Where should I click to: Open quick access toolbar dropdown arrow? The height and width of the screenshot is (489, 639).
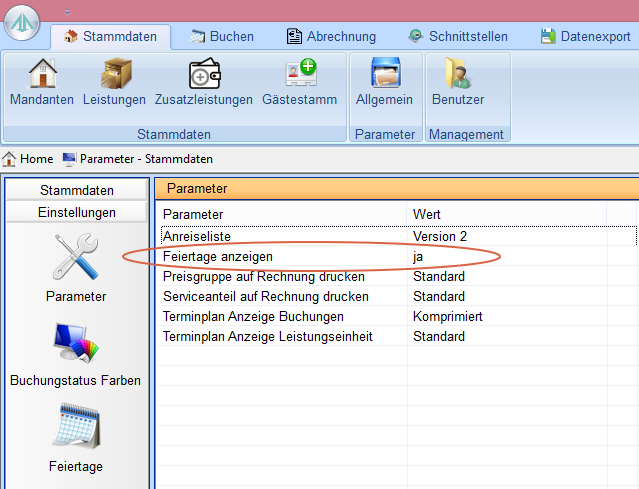[x=67, y=12]
